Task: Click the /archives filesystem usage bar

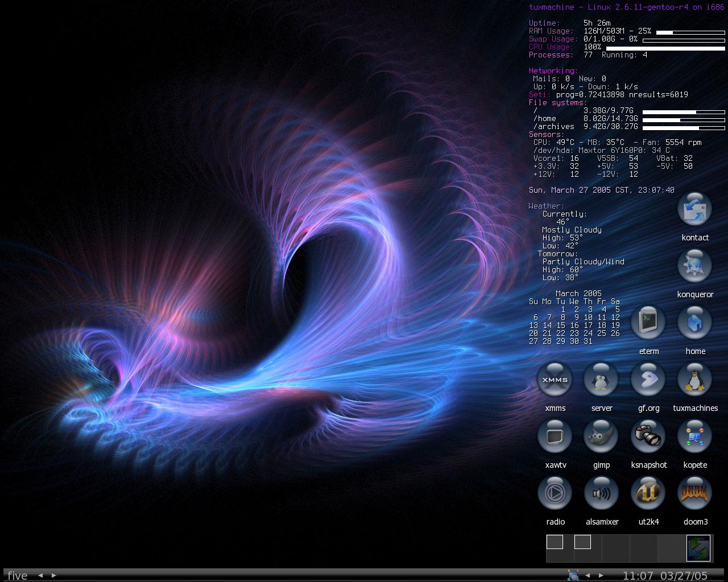Action: [x=684, y=128]
